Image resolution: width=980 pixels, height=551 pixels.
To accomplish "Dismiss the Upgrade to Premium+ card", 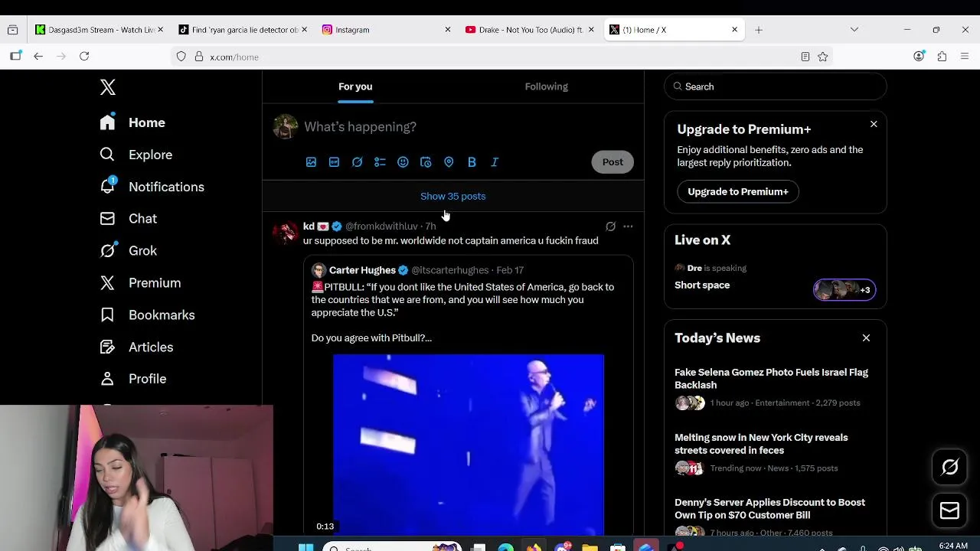I will tap(874, 124).
